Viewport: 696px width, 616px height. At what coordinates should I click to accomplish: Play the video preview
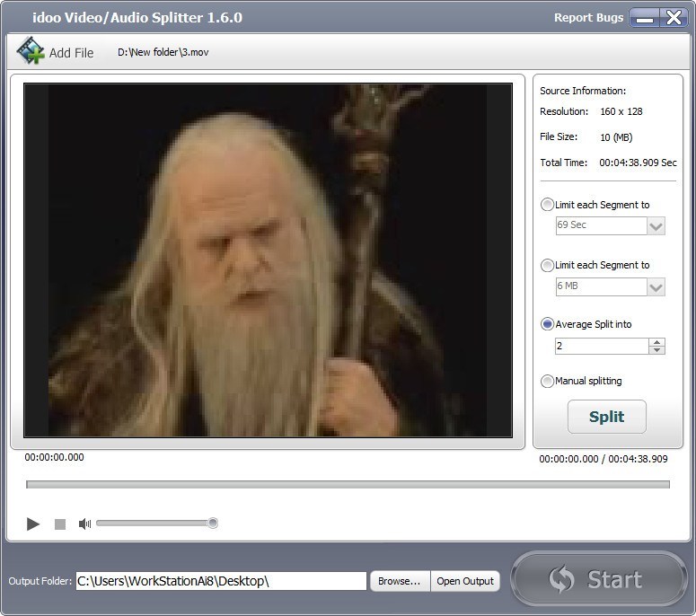click(x=33, y=524)
